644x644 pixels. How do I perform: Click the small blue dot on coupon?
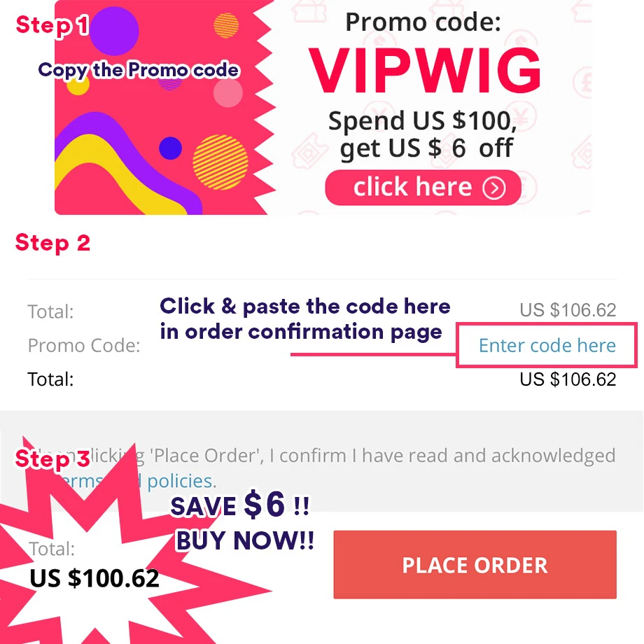[x=170, y=148]
